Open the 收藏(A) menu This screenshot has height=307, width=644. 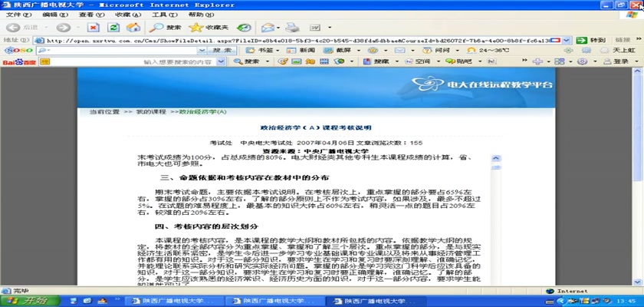128,15
